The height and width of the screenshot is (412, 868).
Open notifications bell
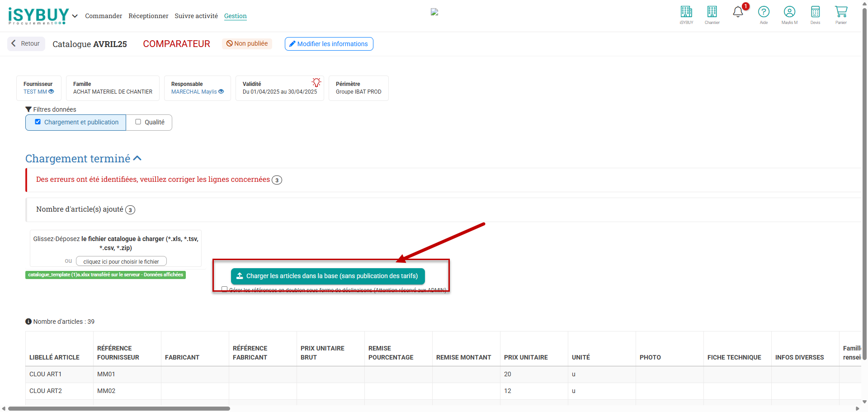(x=738, y=12)
